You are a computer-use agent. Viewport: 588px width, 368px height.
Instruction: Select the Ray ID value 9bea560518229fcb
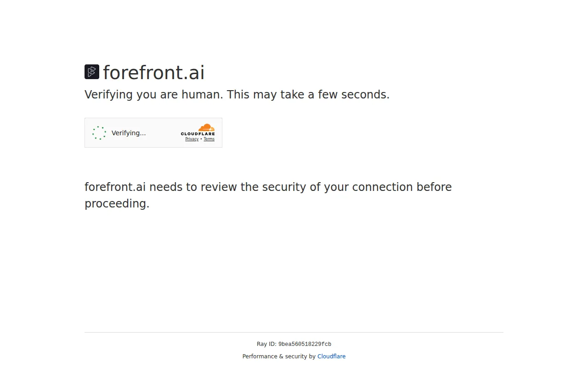(305, 344)
